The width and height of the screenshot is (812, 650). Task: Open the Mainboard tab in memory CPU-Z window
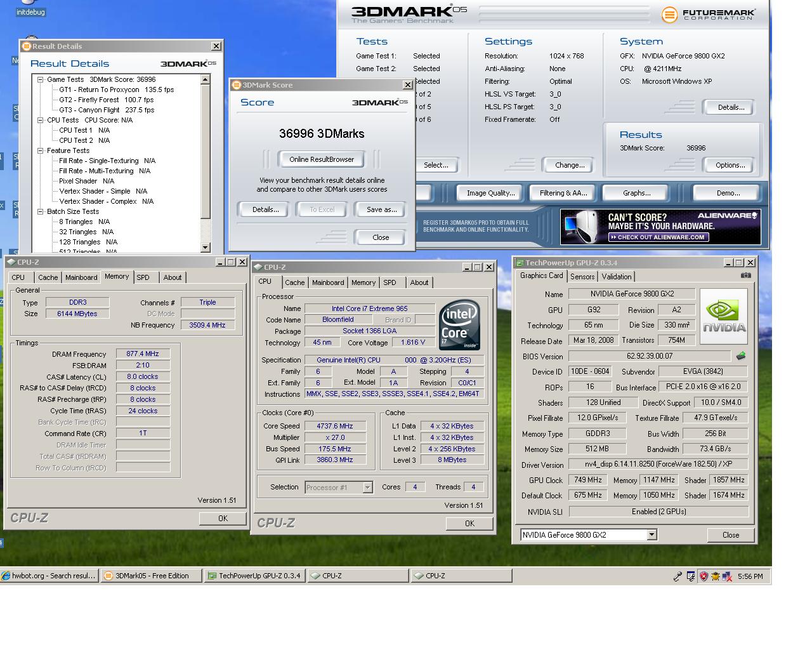click(81, 277)
